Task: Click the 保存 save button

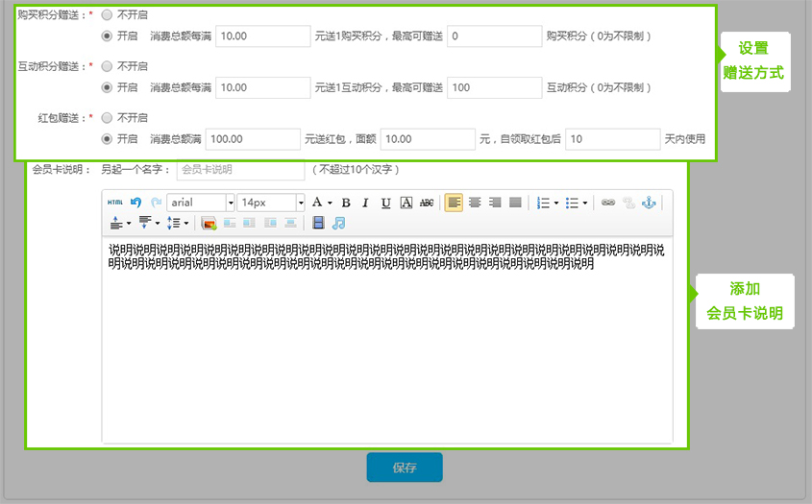Action: [x=404, y=468]
